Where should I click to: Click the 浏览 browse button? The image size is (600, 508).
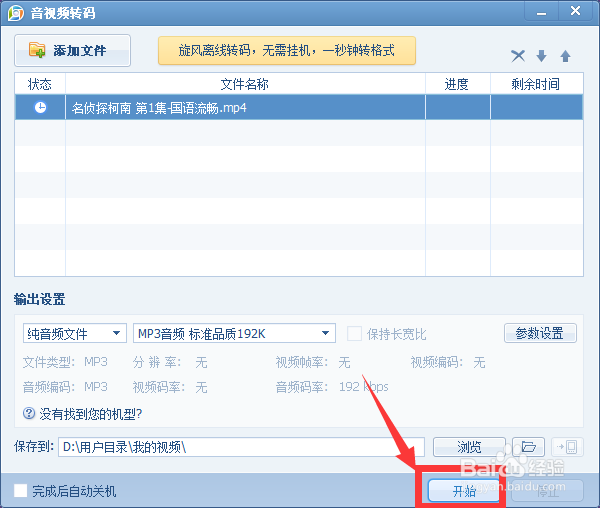tap(469, 447)
